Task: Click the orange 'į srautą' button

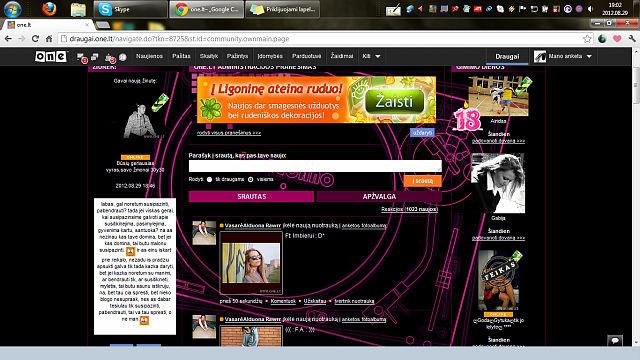Action: [422, 181]
